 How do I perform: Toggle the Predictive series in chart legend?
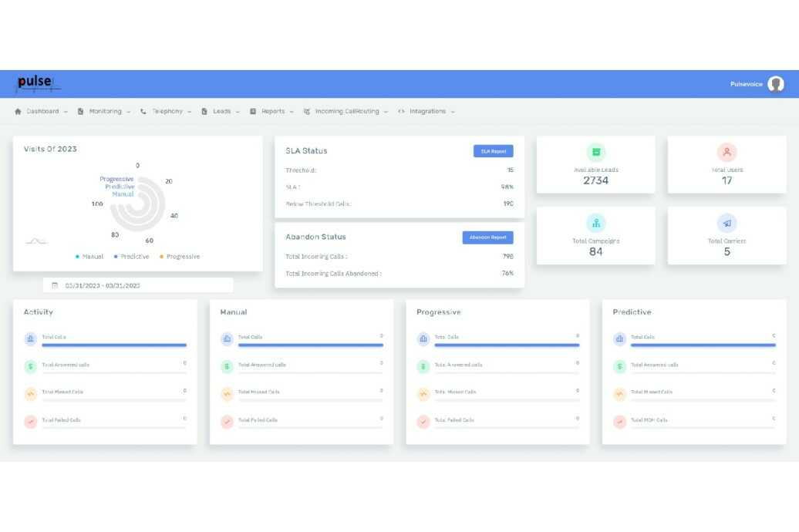tap(132, 256)
